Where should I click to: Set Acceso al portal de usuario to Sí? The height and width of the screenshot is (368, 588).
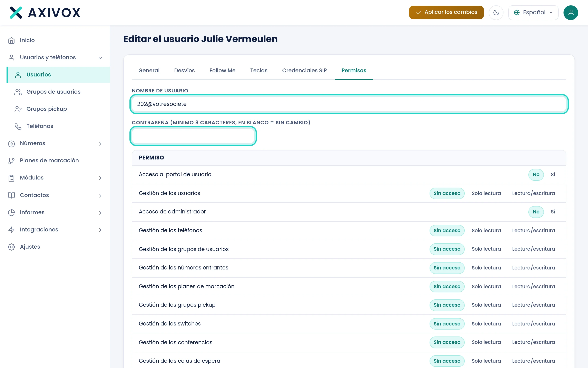coord(553,175)
